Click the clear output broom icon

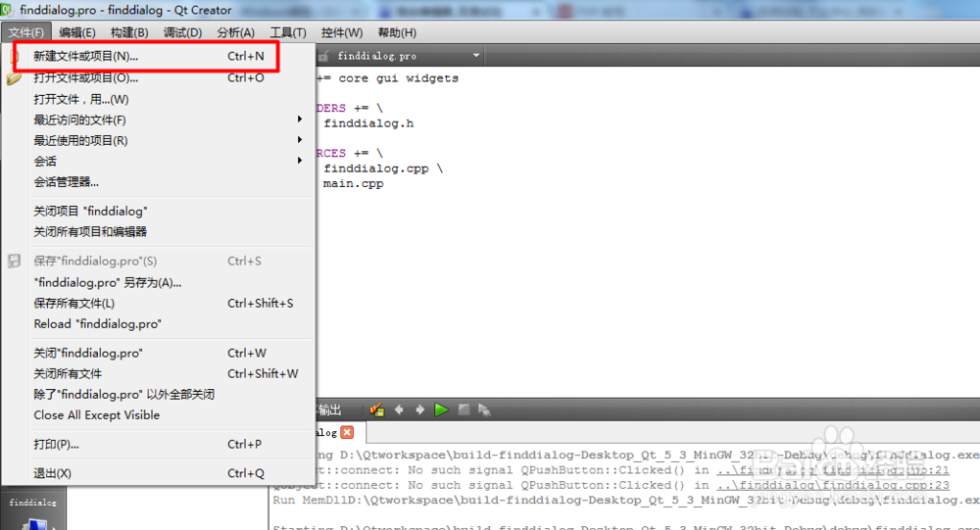[377, 410]
